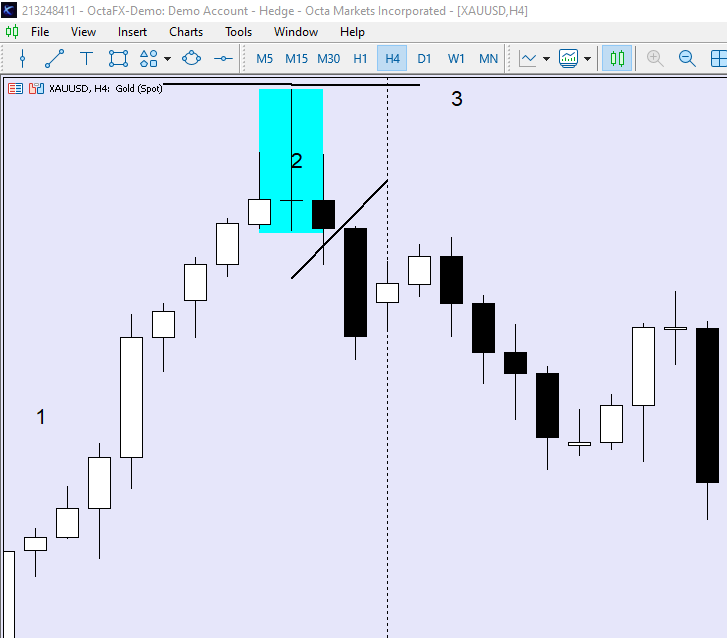Switch to W1 timeframe
Screen dimensions: 727x638
[456, 59]
